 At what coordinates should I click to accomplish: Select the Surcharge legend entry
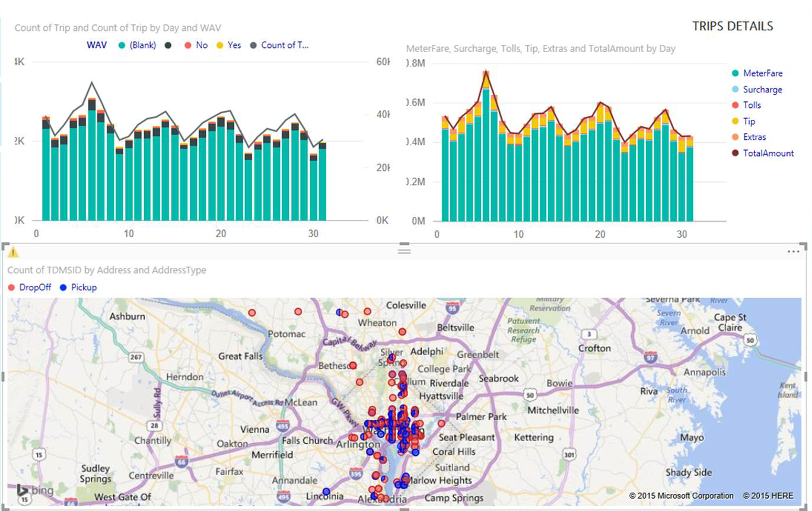point(757,90)
